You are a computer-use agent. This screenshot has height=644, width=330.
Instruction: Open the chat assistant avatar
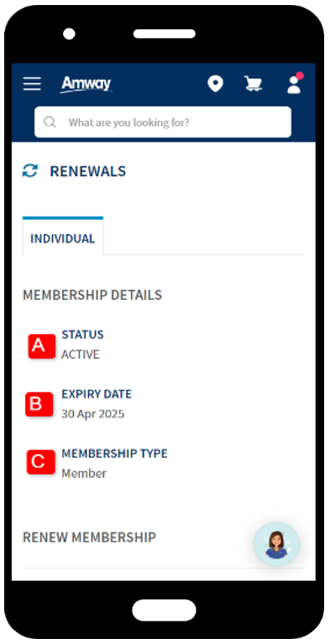coord(276,544)
